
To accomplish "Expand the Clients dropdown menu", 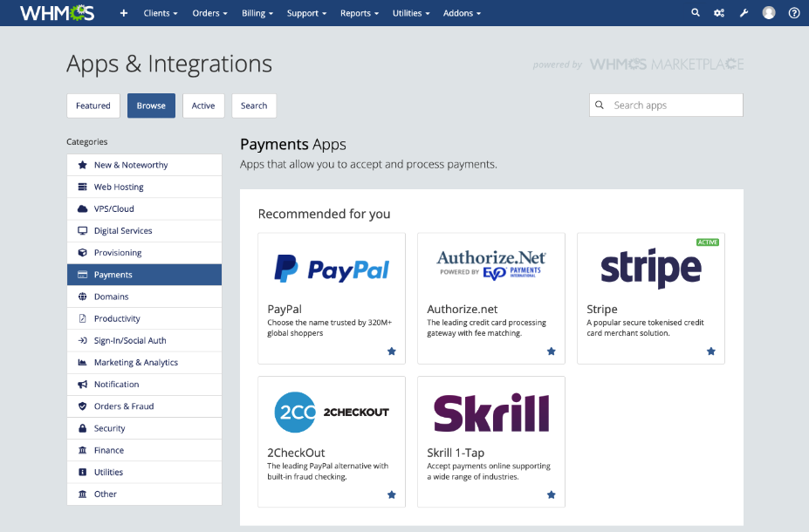I will click(x=161, y=13).
